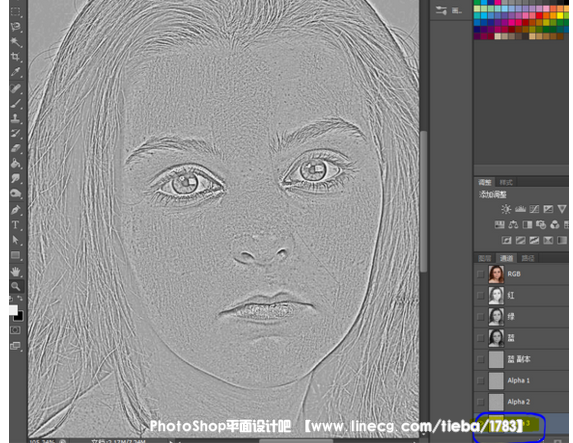The image size is (573, 443).
Task: Add a Posterize adjustment
Action: coord(520,240)
